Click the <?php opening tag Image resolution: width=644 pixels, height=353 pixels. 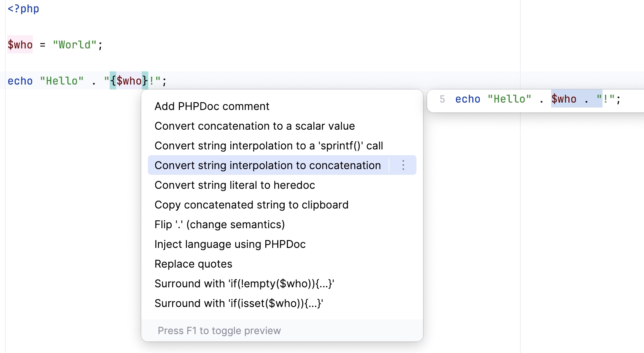point(23,8)
